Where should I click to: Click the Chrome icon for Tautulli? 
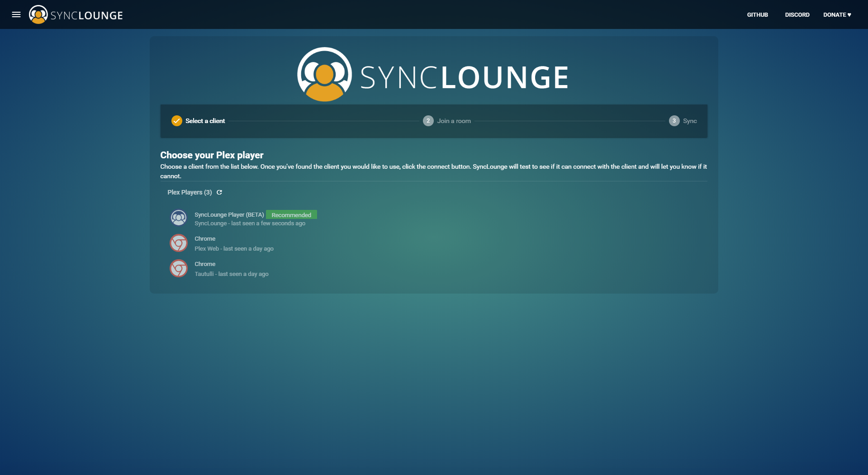(x=179, y=268)
